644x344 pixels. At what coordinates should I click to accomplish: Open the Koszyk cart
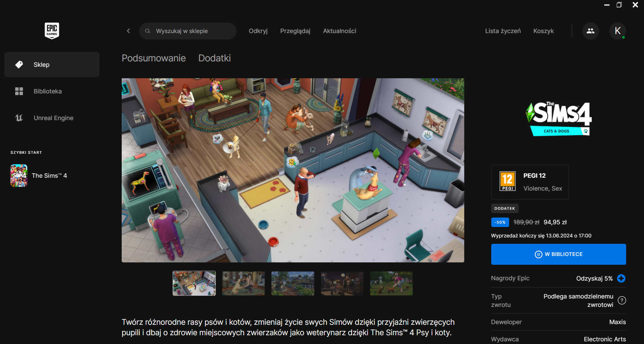543,31
